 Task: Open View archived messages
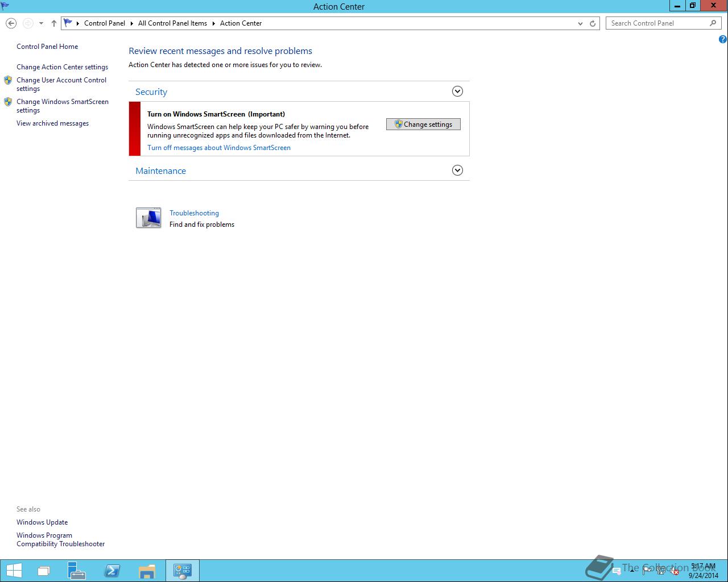[x=52, y=123]
